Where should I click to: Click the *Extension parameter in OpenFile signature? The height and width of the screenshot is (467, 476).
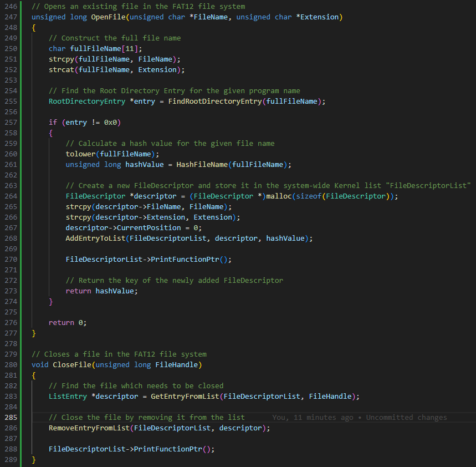click(318, 17)
